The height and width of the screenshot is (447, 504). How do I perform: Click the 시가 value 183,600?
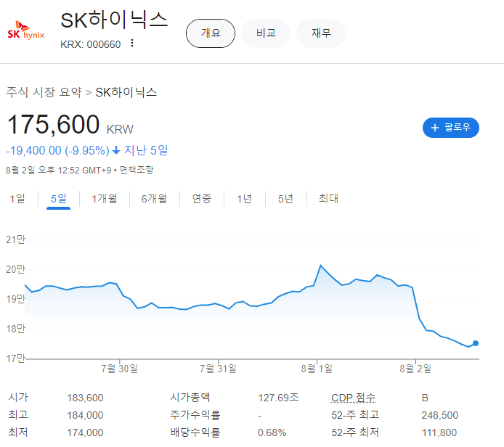point(85,398)
